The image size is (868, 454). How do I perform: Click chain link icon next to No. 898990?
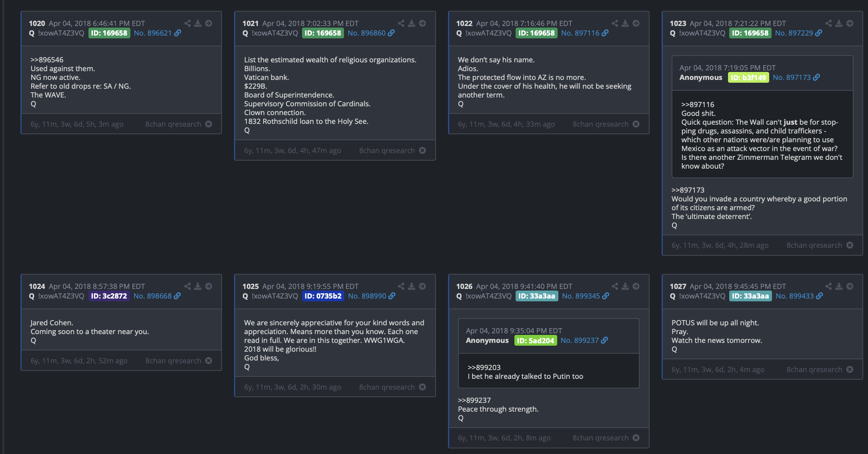click(392, 296)
